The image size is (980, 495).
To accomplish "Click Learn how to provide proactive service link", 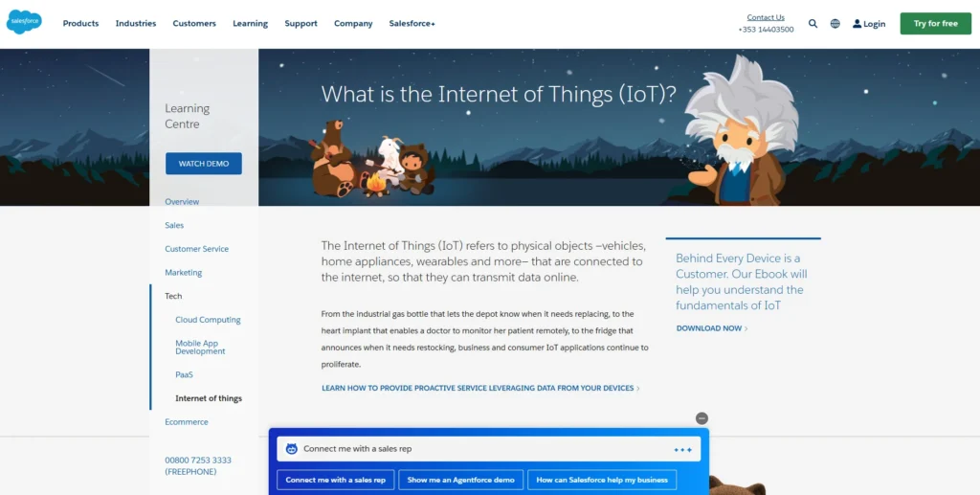I will [x=480, y=388].
